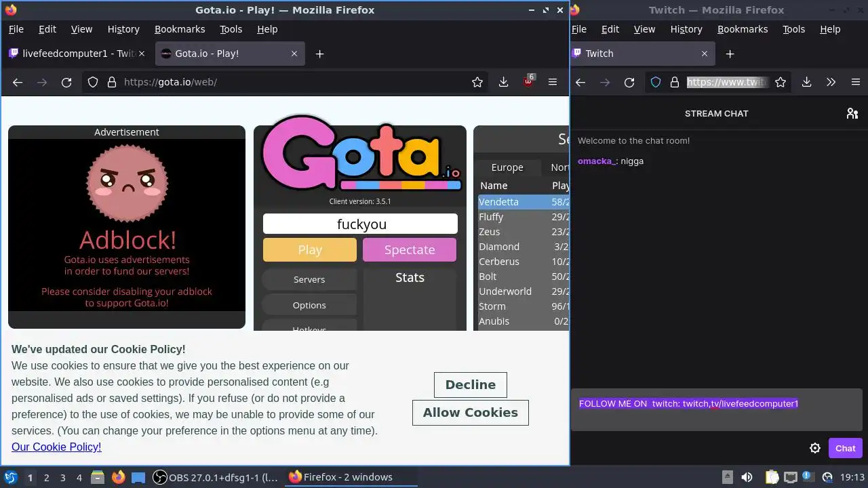Click the omacka_ username in chat

pyautogui.click(x=597, y=161)
